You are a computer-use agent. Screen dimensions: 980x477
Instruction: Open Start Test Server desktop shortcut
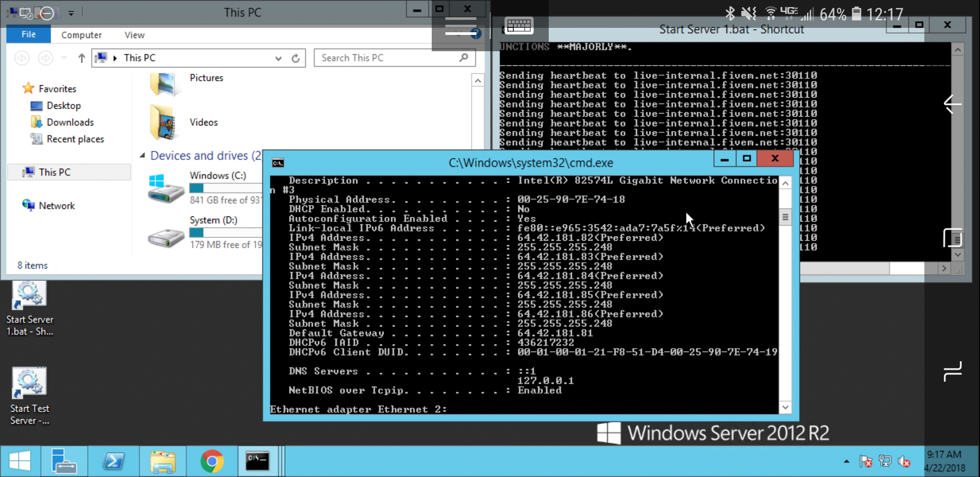coord(29,397)
